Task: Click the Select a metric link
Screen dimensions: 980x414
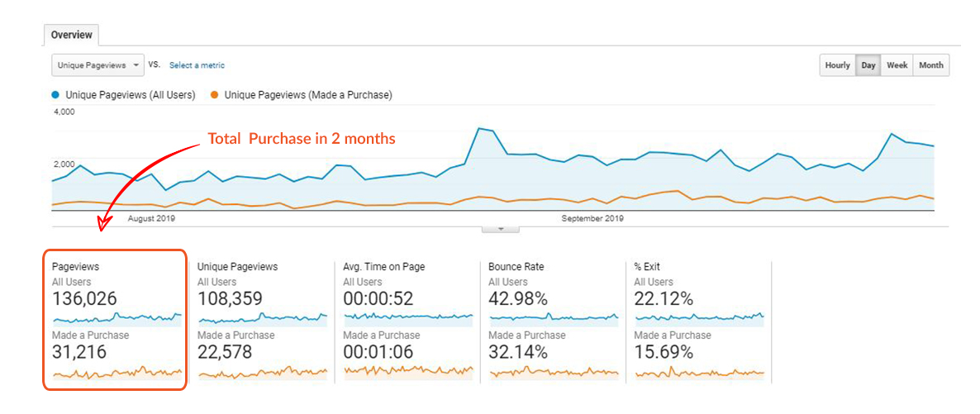Action: [x=197, y=65]
